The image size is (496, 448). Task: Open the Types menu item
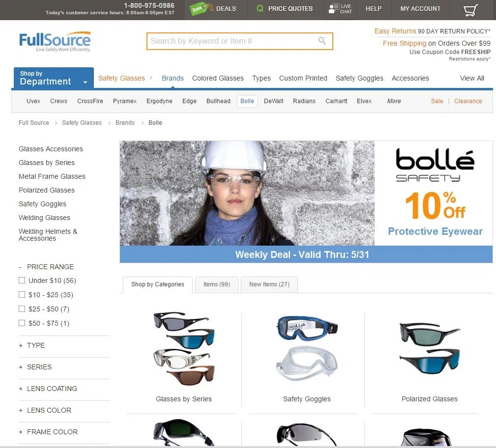[x=262, y=78]
